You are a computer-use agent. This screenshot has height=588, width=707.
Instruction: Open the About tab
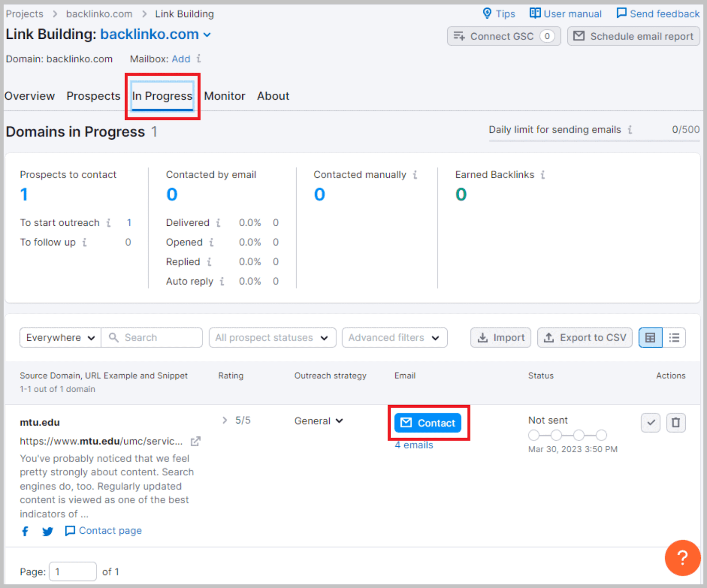tap(273, 96)
